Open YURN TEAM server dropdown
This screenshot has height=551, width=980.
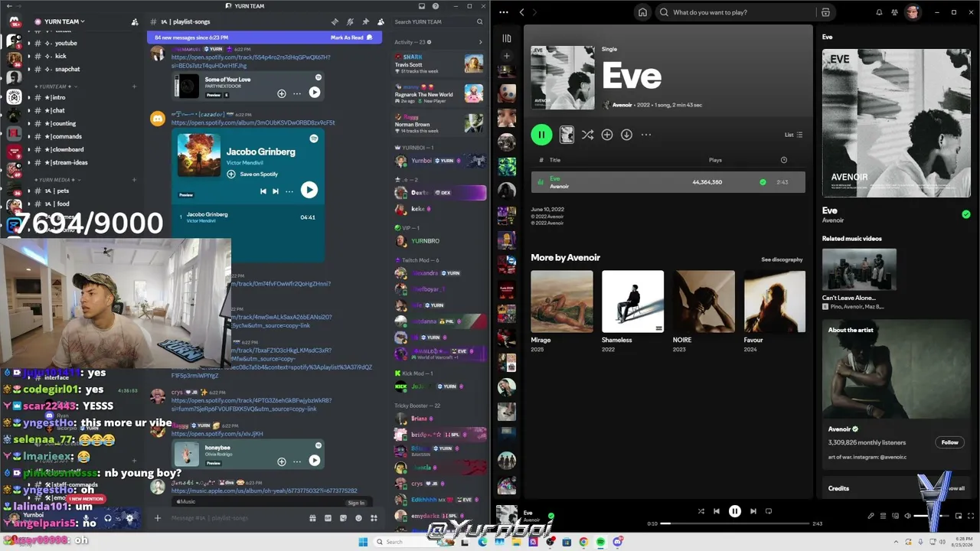point(64,21)
